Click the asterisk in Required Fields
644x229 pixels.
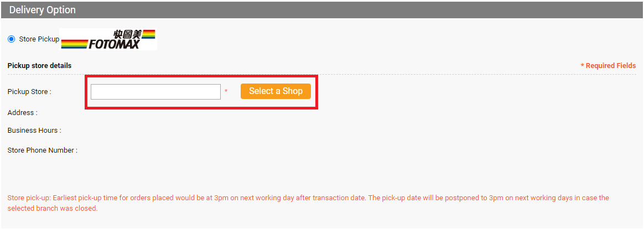[x=583, y=65]
